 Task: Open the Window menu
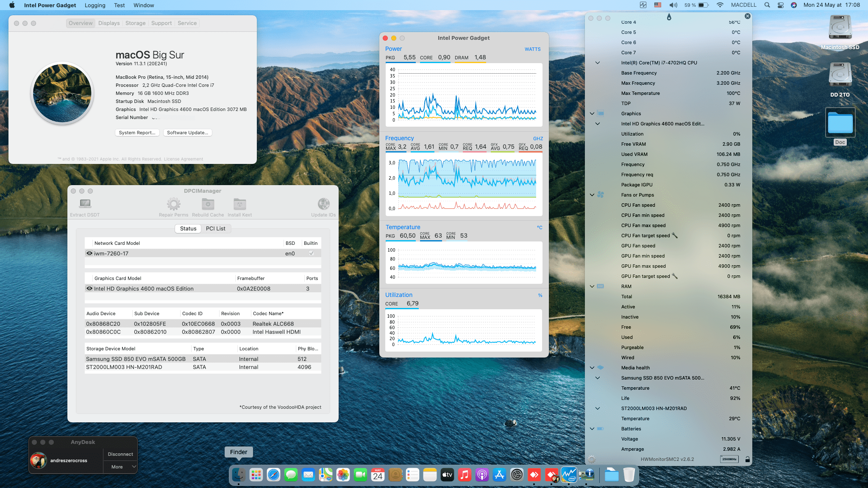pos(144,5)
